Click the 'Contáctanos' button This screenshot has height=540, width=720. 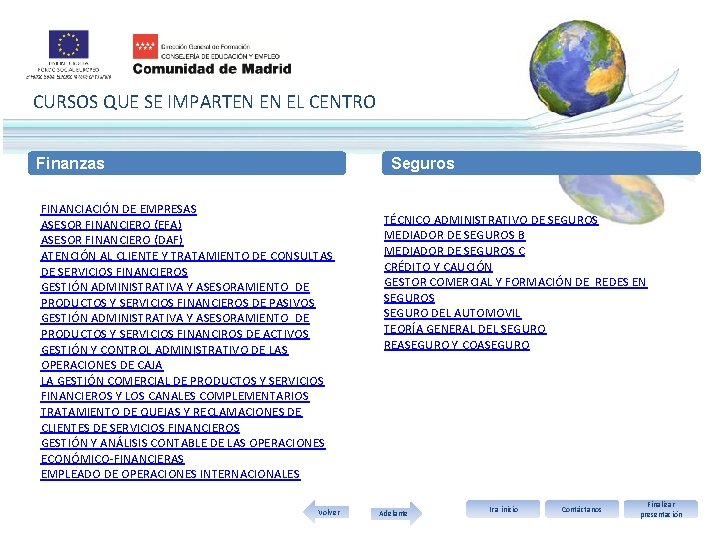point(582,509)
